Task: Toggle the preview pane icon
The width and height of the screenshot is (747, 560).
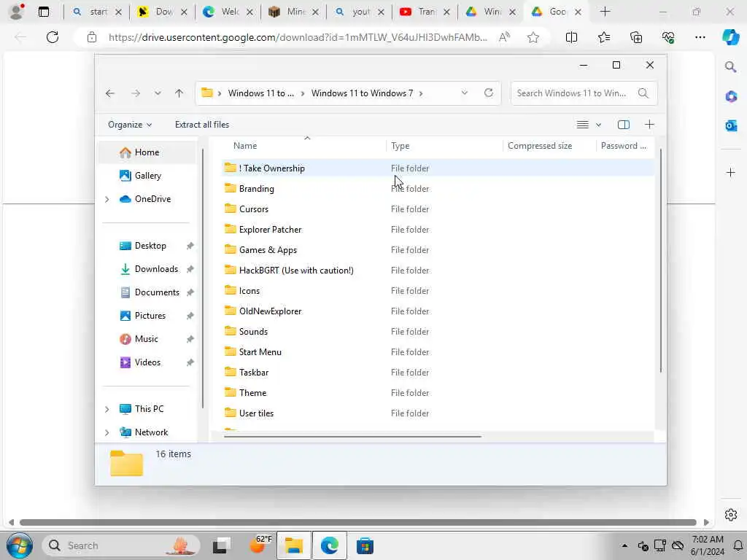Action: coord(624,125)
